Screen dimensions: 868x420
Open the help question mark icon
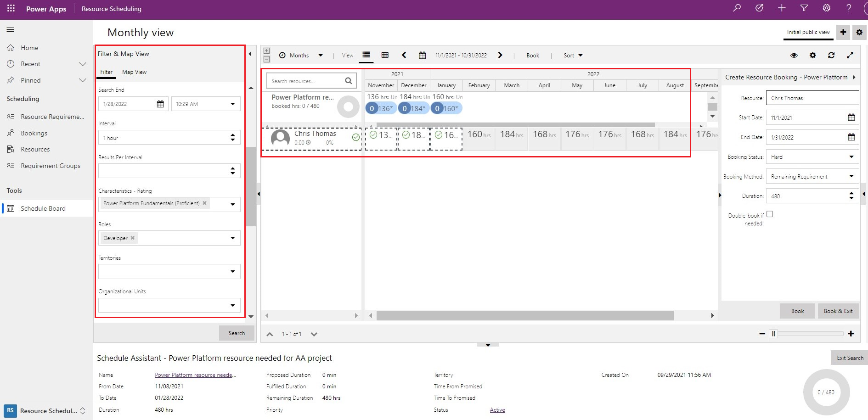[x=849, y=8]
